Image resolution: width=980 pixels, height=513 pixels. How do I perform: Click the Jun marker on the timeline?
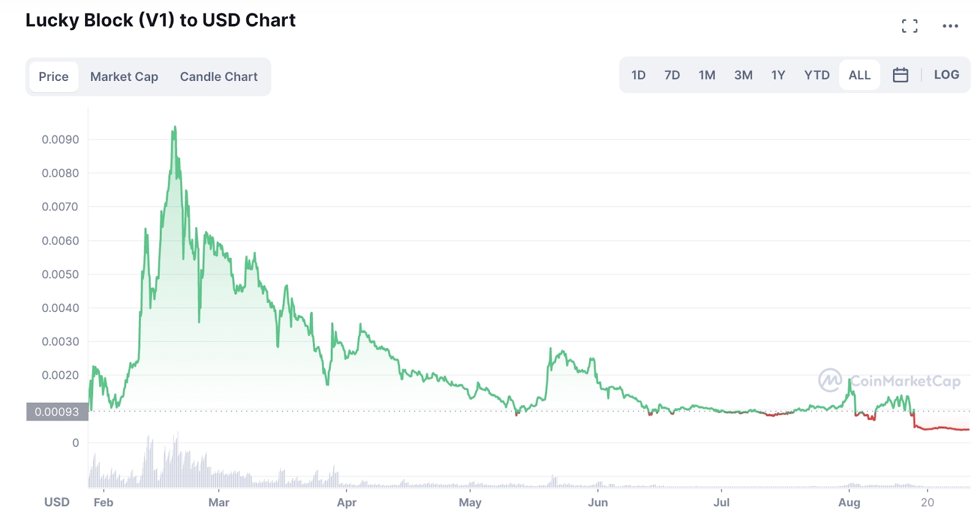click(598, 503)
